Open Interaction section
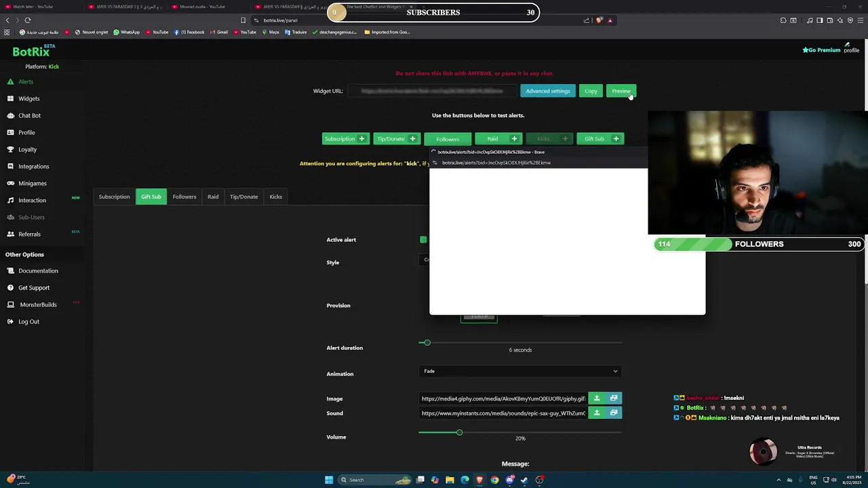Viewport: 868px width, 488px height. pyautogui.click(x=32, y=200)
